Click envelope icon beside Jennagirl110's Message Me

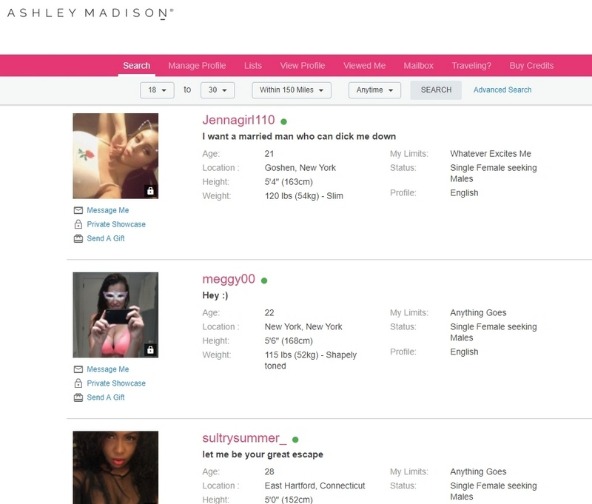[x=78, y=210]
